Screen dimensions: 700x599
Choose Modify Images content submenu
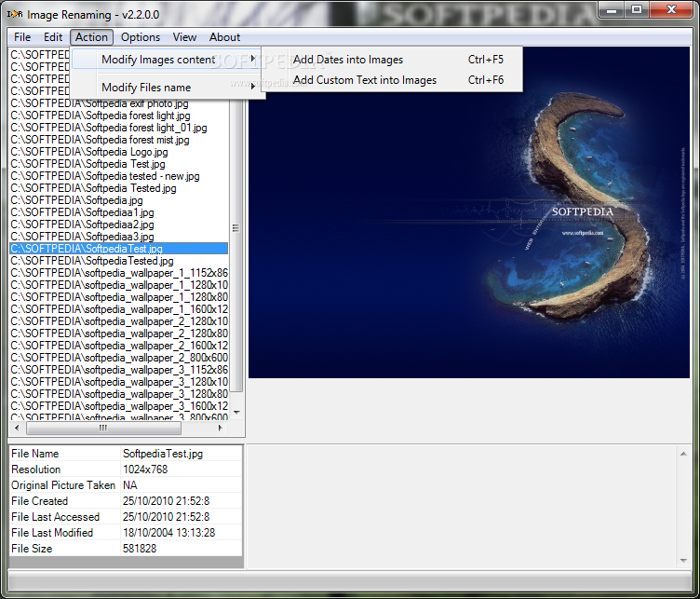coord(166,60)
